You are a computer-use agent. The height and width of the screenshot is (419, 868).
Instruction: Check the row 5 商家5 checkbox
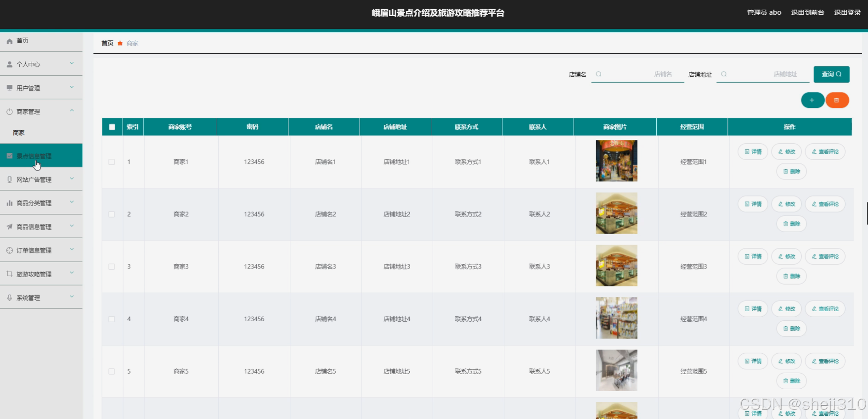(x=112, y=371)
